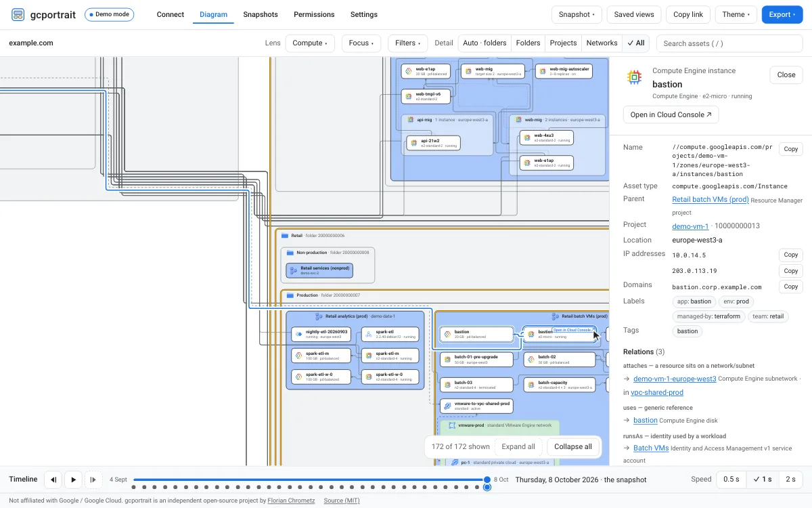
Task: Step timeline back one snapshot
Action: 53,480
